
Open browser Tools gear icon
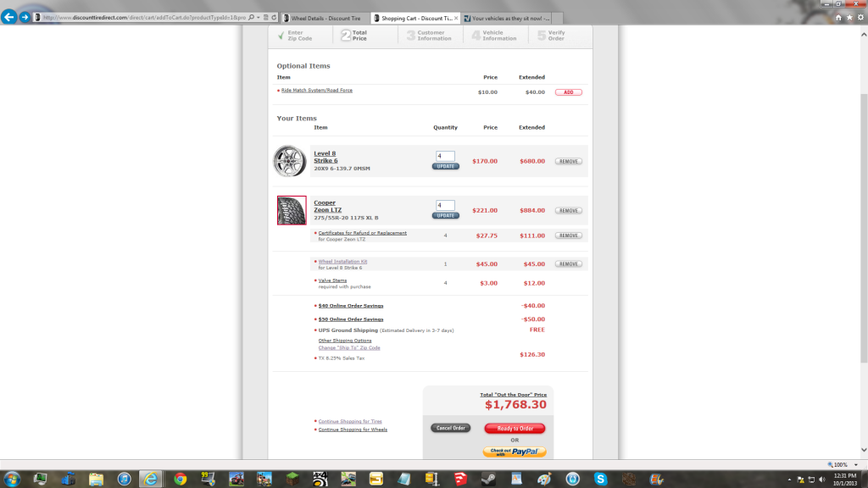861,18
